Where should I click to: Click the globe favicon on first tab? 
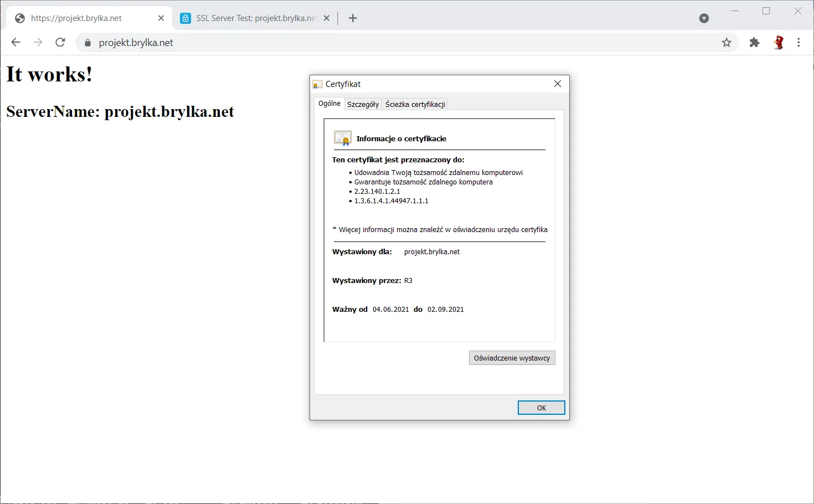tap(20, 18)
